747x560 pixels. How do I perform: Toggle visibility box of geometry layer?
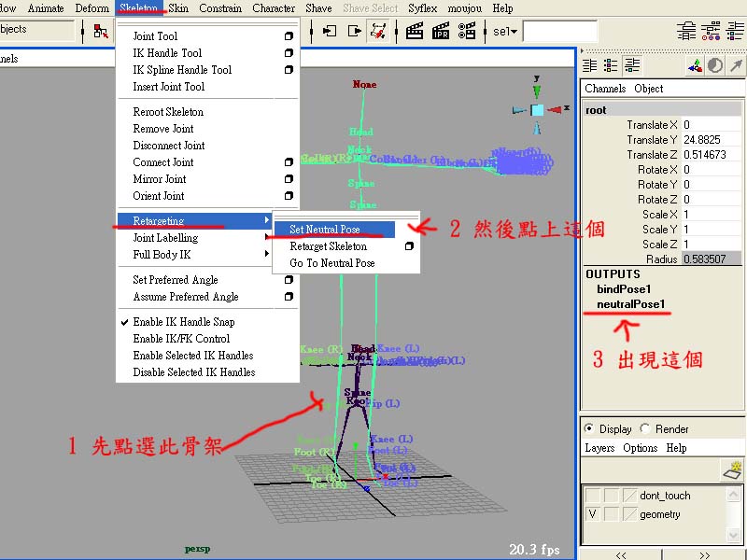click(x=592, y=514)
